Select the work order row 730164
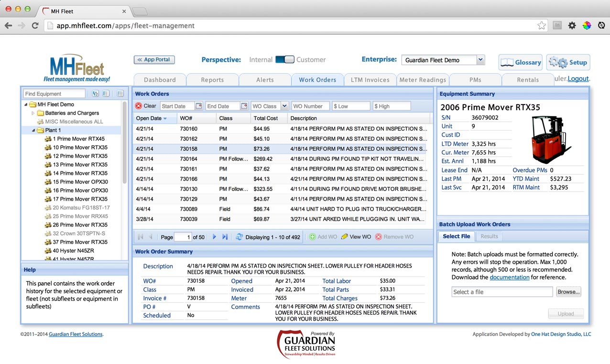The width and height of the screenshot is (610, 364). tap(280, 159)
